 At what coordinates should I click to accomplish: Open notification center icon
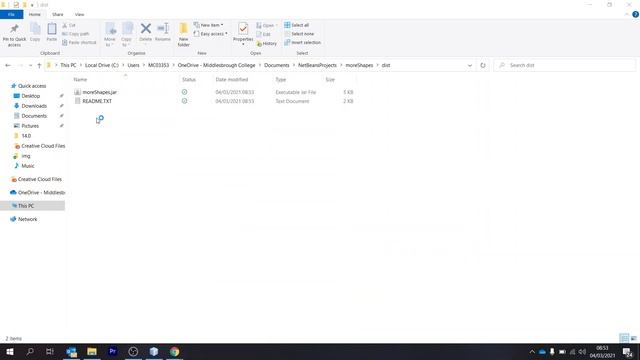(x=628, y=351)
